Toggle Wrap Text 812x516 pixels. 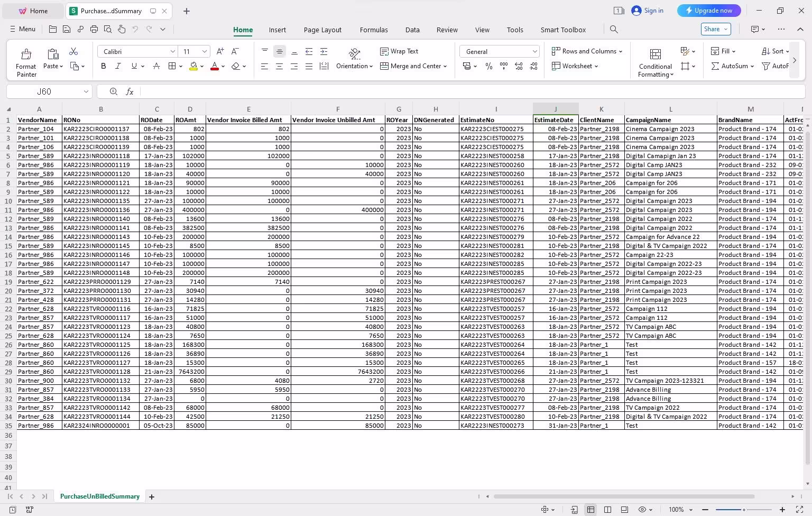pyautogui.click(x=399, y=51)
